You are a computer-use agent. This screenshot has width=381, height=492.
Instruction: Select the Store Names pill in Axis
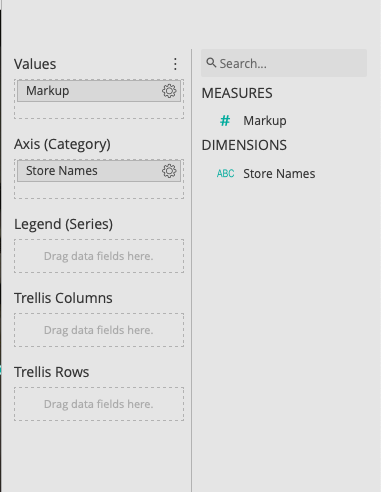click(x=99, y=171)
